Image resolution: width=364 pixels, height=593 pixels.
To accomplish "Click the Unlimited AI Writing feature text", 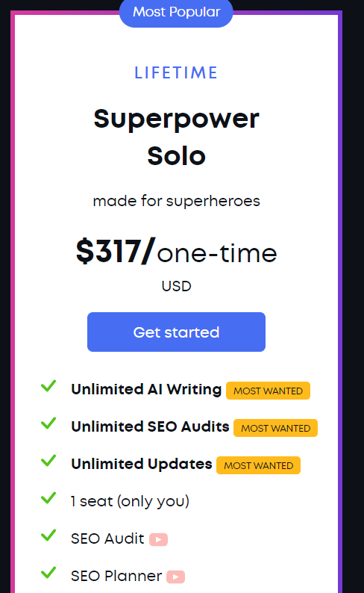I will point(146,389).
